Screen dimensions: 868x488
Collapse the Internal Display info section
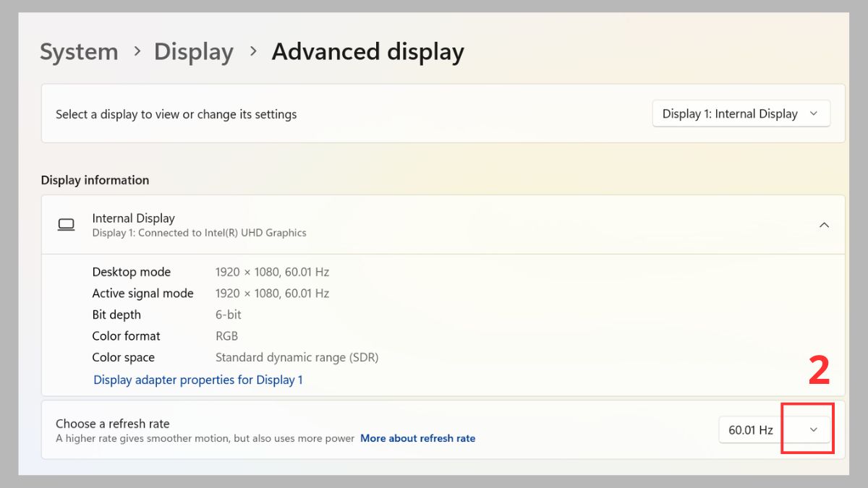[x=824, y=225]
